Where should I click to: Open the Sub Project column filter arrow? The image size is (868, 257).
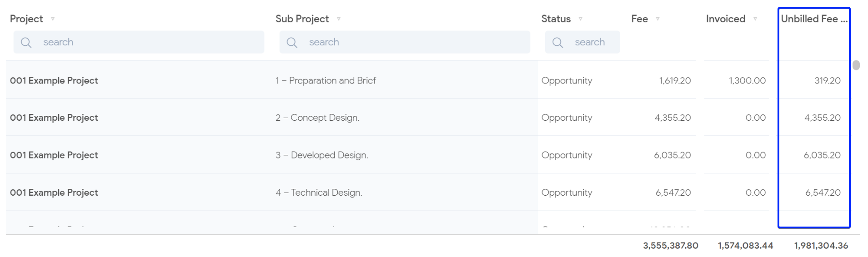[339, 19]
